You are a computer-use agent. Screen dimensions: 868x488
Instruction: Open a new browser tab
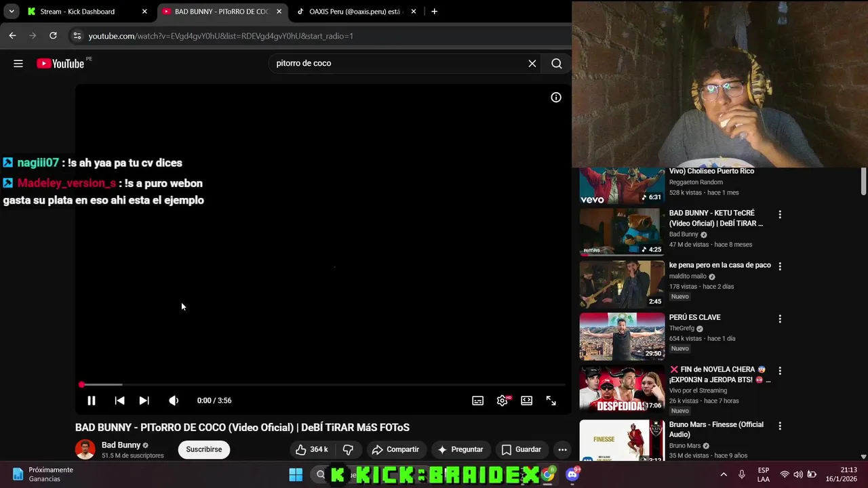point(434,12)
